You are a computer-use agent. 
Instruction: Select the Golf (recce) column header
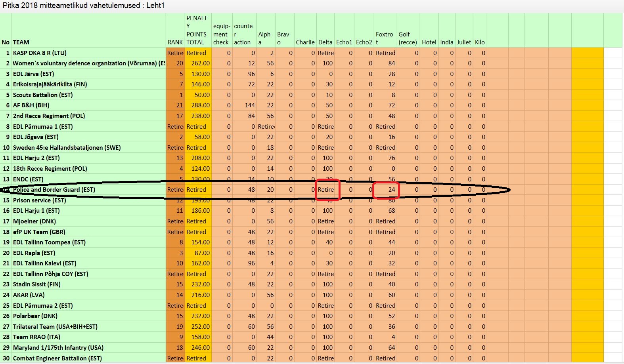pos(408,38)
